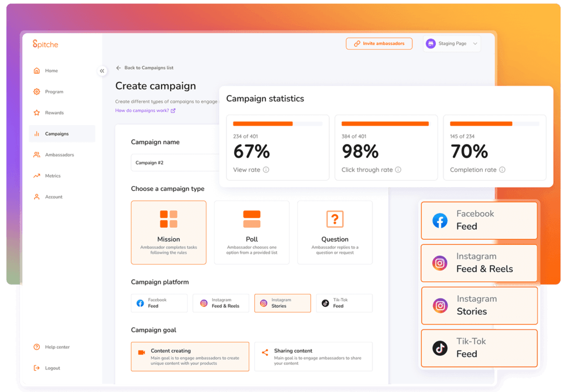Open the Rewards star icon

37,113
